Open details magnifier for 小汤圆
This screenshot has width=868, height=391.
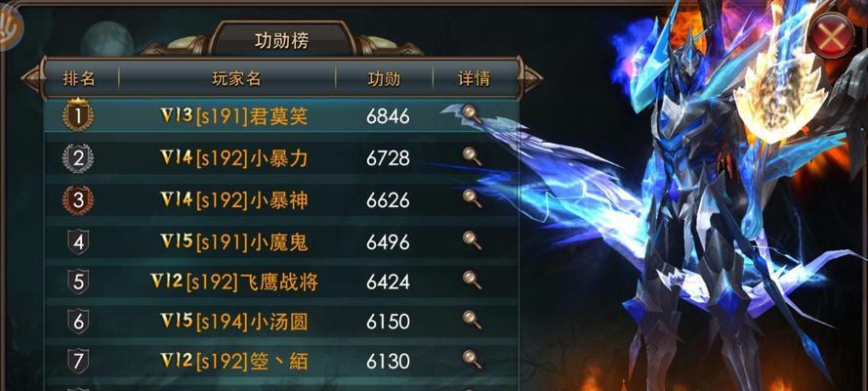[x=472, y=320]
